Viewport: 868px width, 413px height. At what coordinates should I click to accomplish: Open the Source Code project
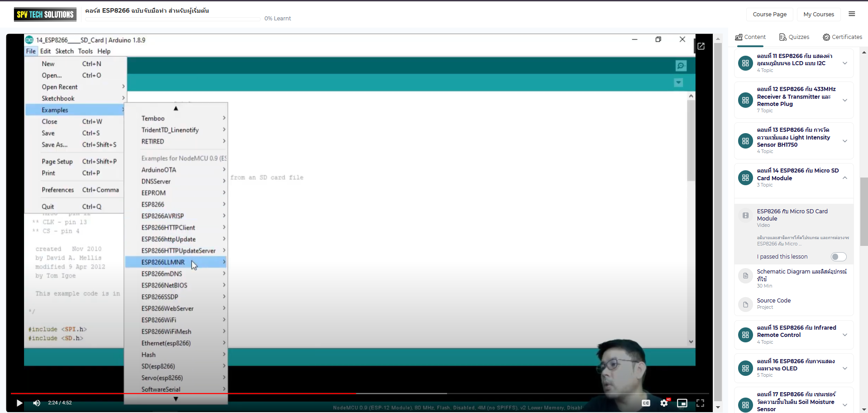coord(774,301)
